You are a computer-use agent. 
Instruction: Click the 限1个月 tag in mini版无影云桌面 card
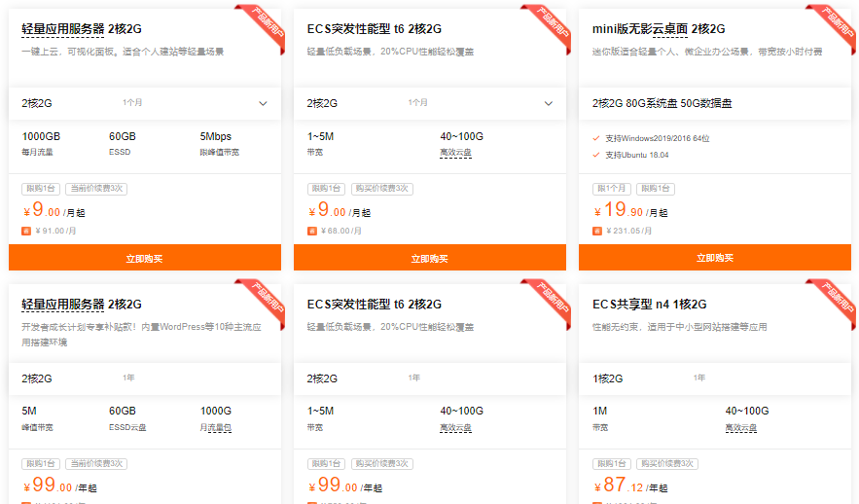point(611,189)
